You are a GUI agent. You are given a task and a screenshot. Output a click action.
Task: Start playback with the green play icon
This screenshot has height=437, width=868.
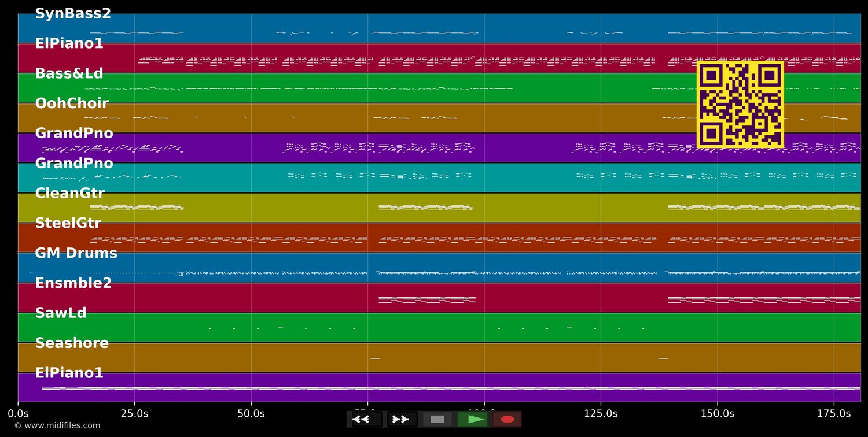tap(472, 419)
